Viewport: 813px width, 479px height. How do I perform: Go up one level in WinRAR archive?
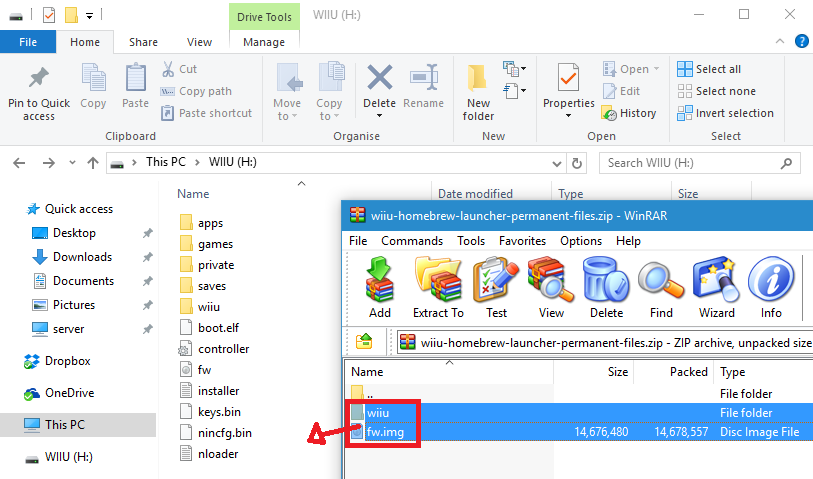(x=364, y=342)
